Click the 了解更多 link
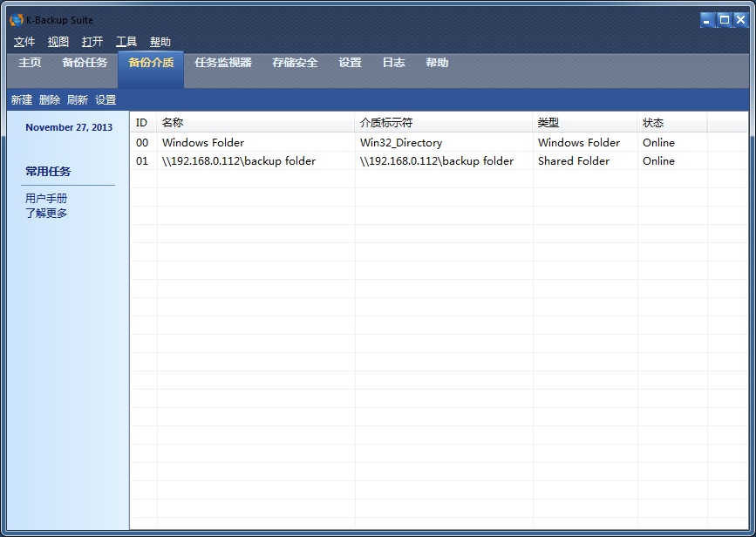 tap(46, 213)
